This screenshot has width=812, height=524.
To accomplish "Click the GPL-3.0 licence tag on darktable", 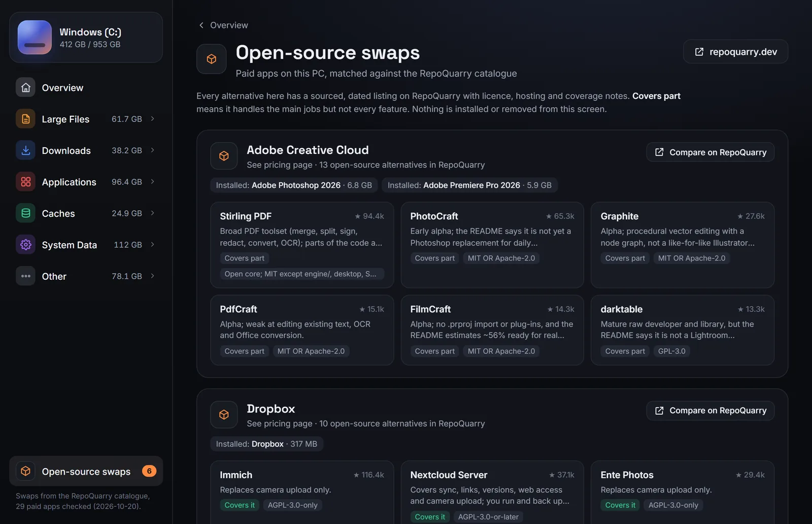I will (x=671, y=351).
